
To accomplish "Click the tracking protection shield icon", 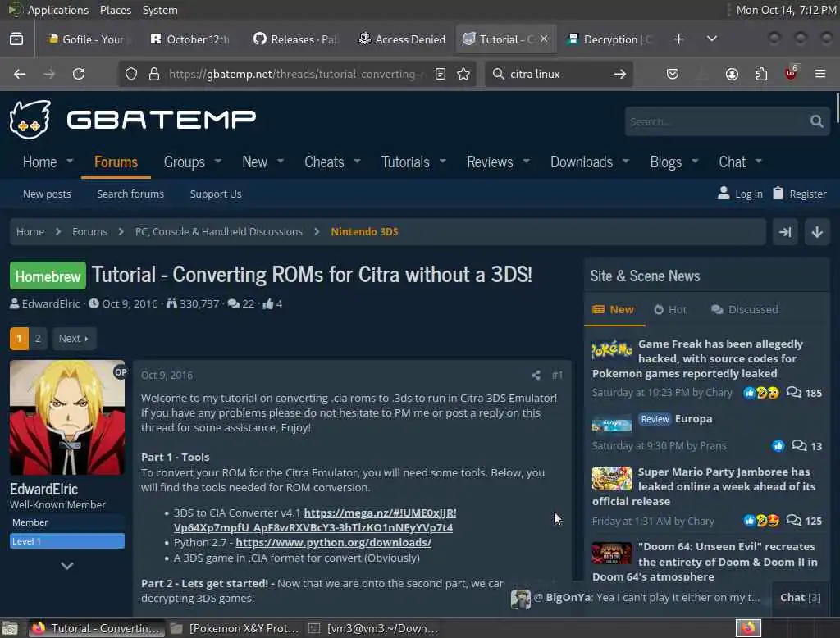I will tap(131, 74).
